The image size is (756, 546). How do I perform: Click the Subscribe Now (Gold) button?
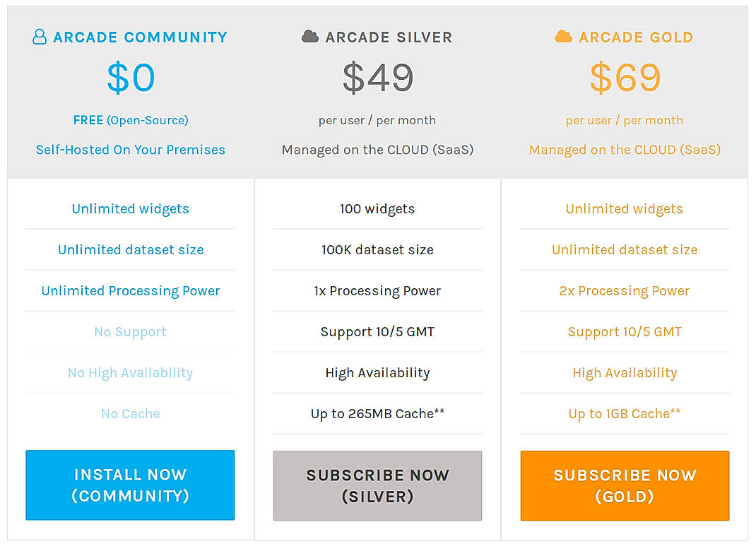[x=625, y=485]
